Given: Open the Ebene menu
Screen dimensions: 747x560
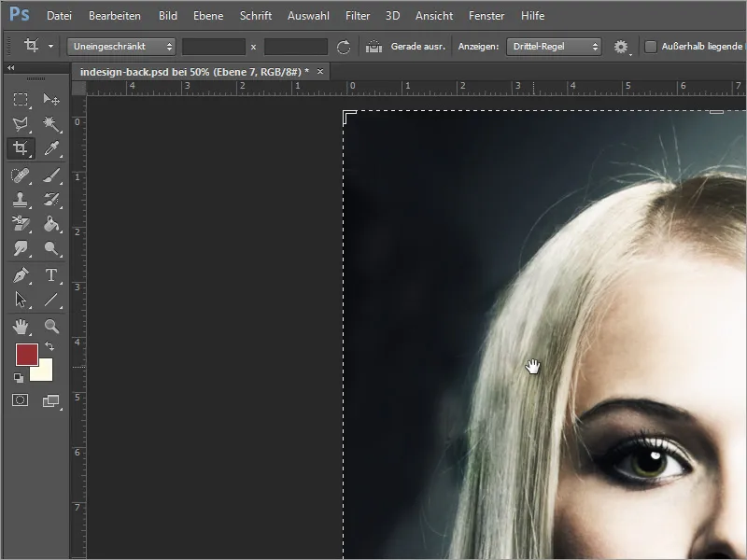Looking at the screenshot, I should (208, 16).
